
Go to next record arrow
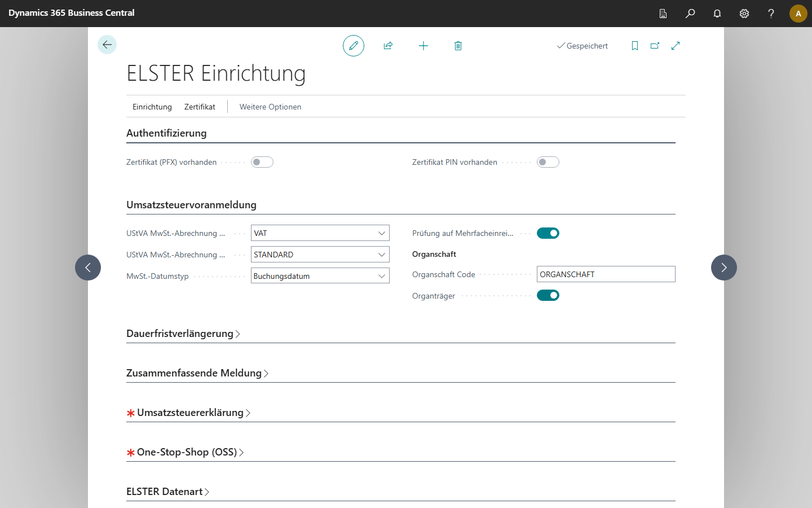click(x=724, y=268)
